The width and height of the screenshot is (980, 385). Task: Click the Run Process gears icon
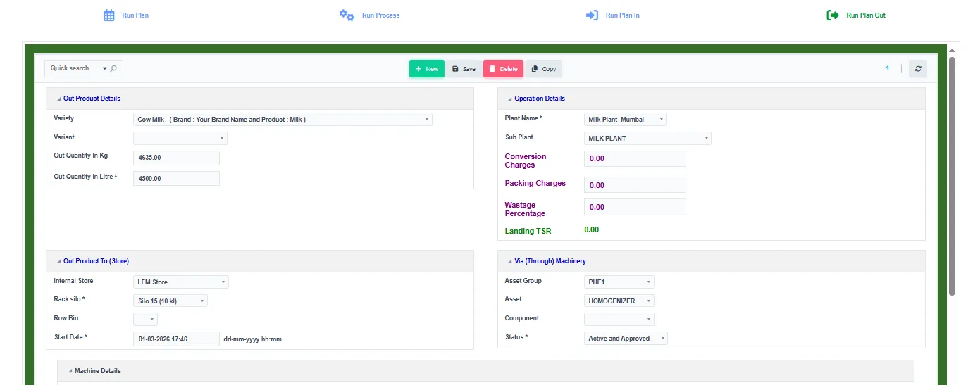tap(347, 15)
